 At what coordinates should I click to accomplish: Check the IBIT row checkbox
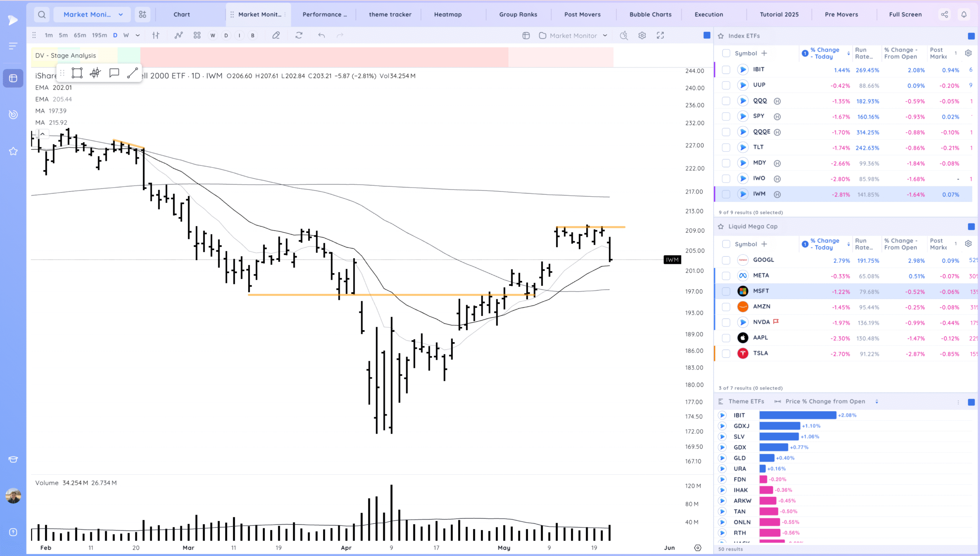tap(726, 70)
